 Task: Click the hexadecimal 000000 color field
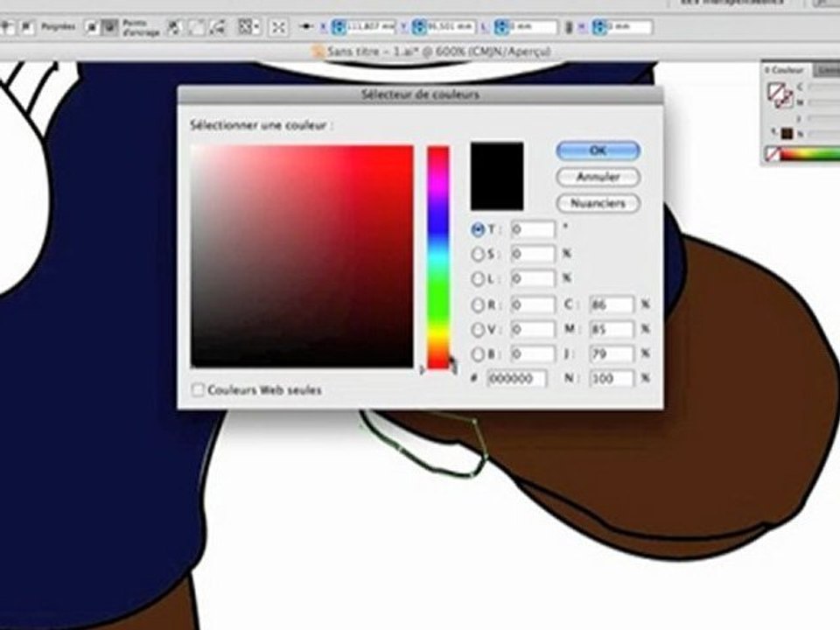coord(517,379)
